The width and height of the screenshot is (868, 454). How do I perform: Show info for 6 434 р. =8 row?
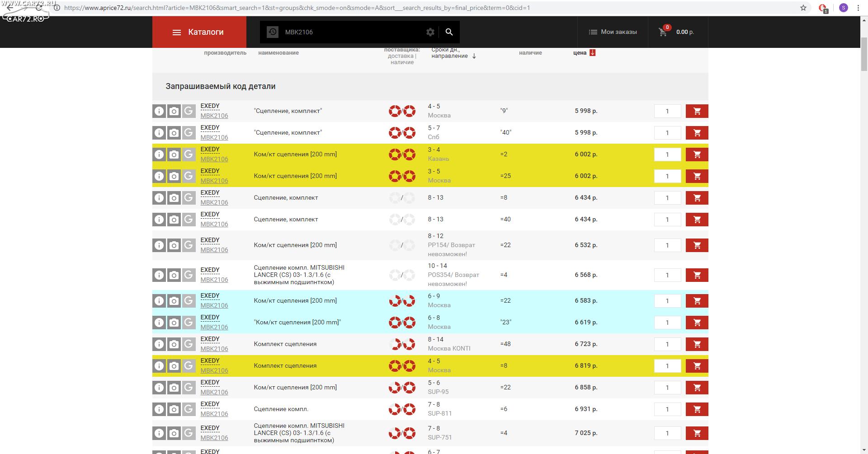[x=159, y=198]
